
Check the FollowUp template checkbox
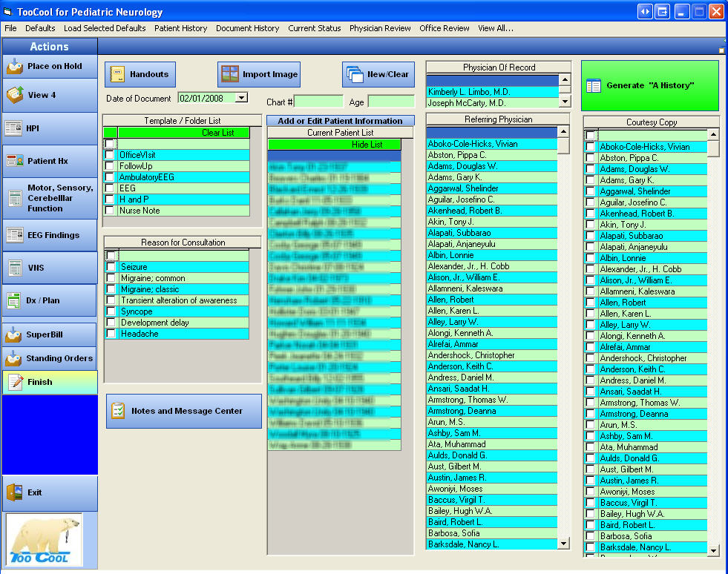tap(110, 165)
